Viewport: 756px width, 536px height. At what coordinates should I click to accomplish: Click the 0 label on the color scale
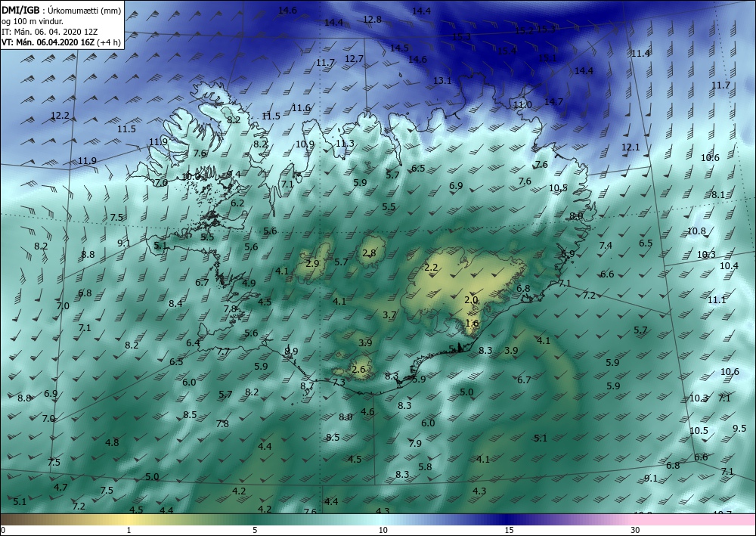click(x=3, y=531)
